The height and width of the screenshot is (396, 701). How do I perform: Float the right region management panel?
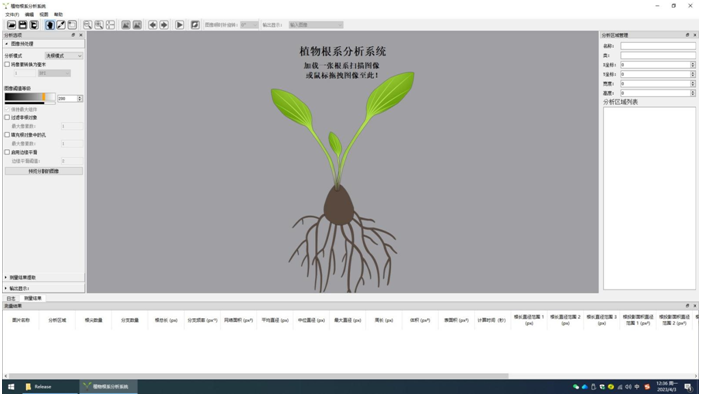(688, 35)
